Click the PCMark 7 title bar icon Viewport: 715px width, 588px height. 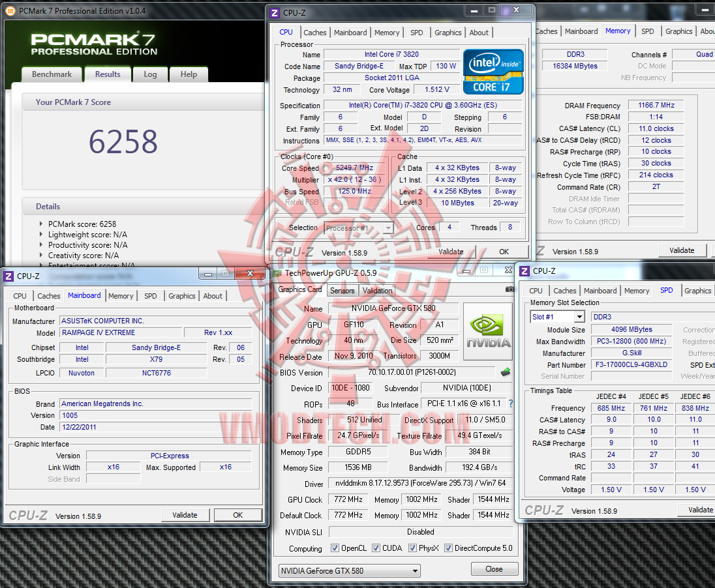[x=10, y=10]
